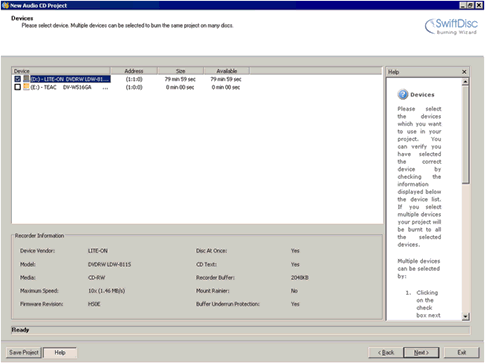Proceed with the Next button
The image size is (485, 363).
click(421, 352)
